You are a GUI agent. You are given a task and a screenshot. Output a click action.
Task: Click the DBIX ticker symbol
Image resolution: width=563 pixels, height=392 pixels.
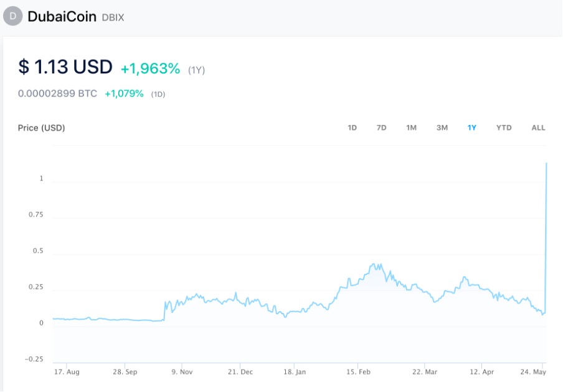click(113, 17)
